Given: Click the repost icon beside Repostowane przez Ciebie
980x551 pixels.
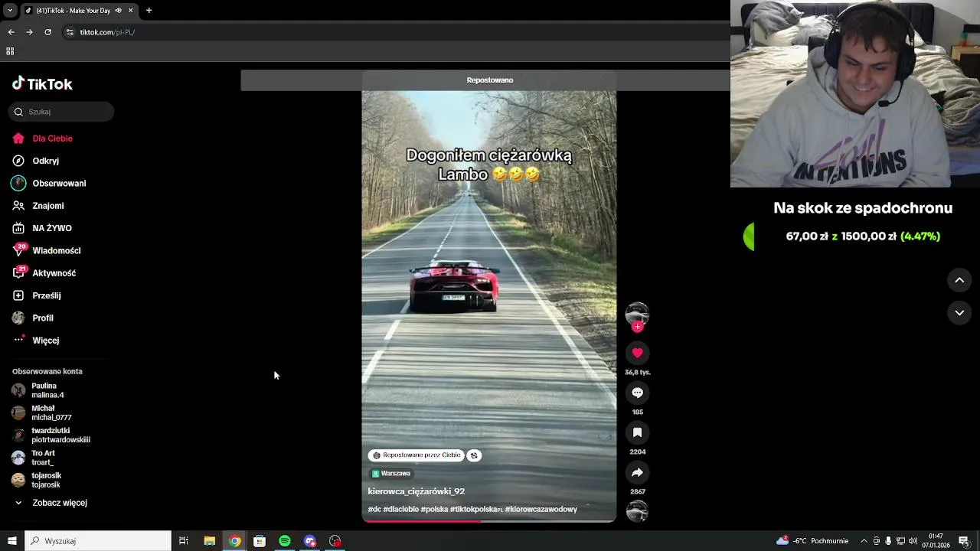Looking at the screenshot, I should (474, 455).
